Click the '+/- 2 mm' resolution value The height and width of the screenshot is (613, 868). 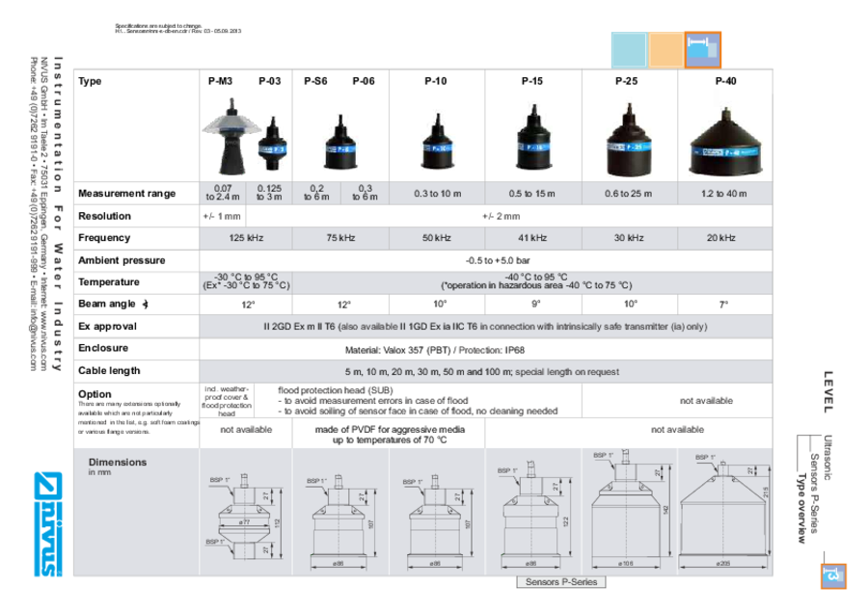pyautogui.click(x=501, y=216)
